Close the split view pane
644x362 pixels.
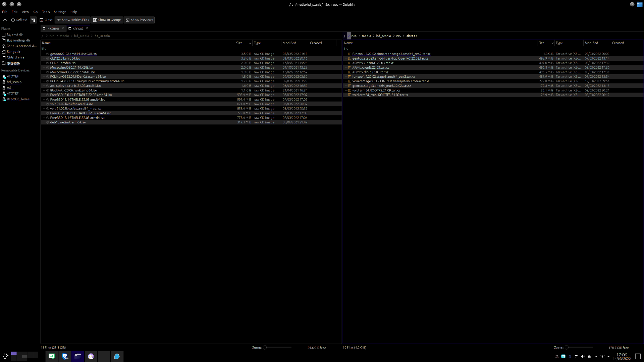click(x=46, y=20)
